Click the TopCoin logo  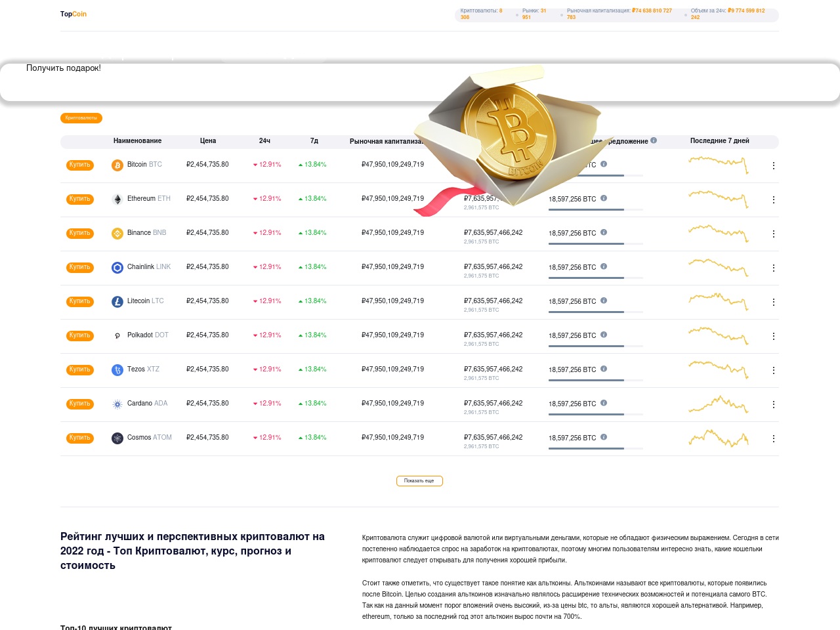point(73,14)
